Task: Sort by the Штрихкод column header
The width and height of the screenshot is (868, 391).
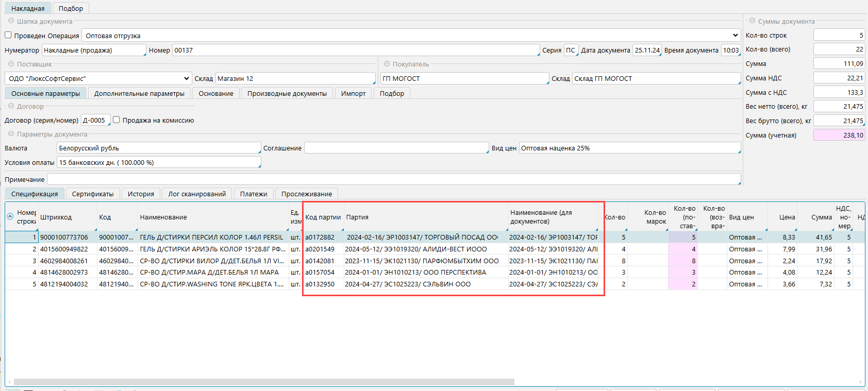Action: click(x=56, y=217)
